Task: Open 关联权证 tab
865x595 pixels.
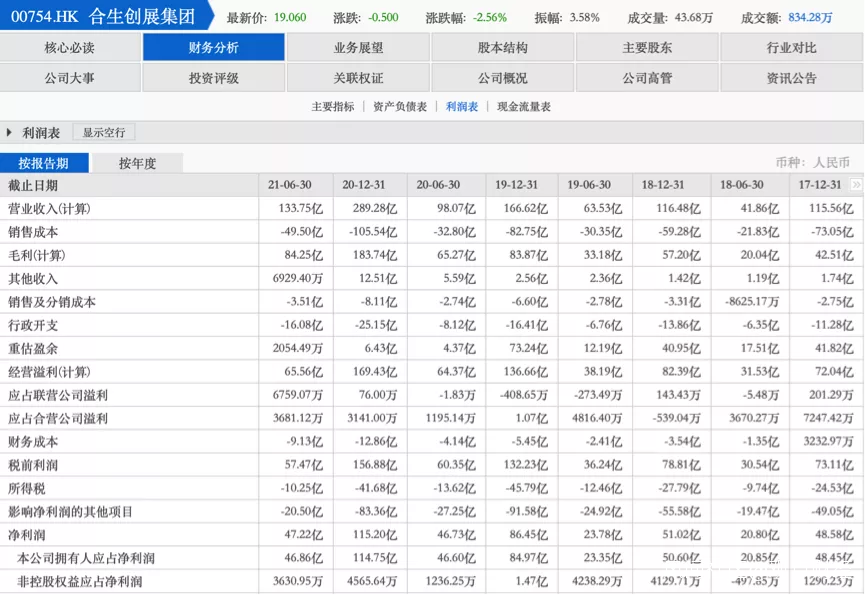Action: tap(358, 78)
